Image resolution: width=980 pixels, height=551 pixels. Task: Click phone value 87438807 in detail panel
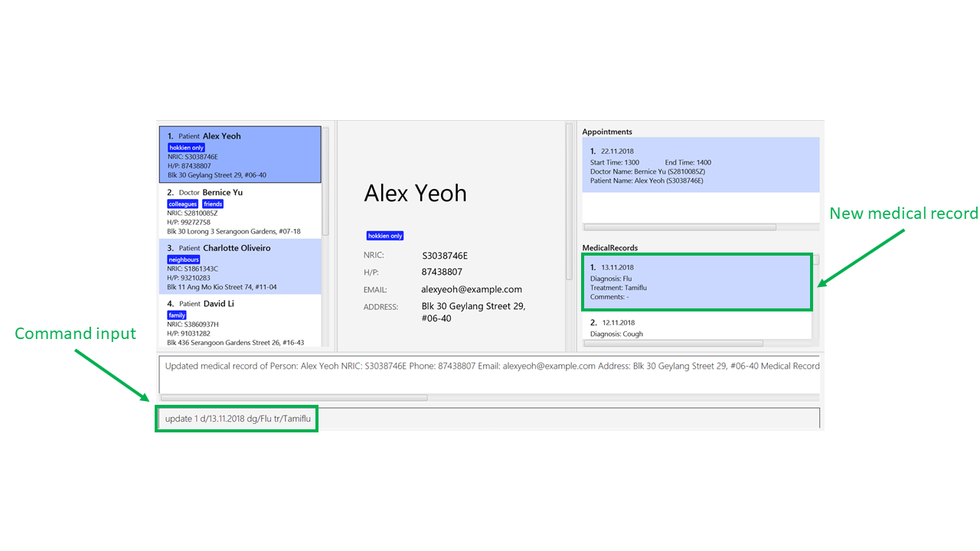tap(442, 272)
